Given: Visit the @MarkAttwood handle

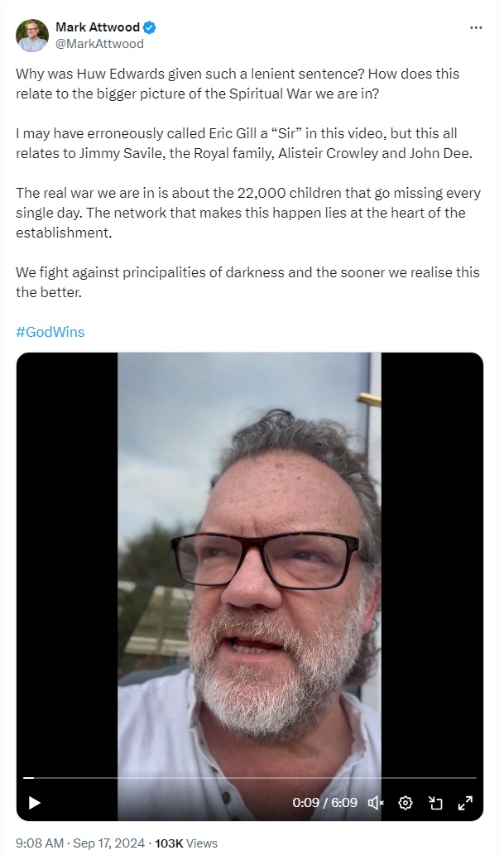Looking at the screenshot, I should point(100,44).
